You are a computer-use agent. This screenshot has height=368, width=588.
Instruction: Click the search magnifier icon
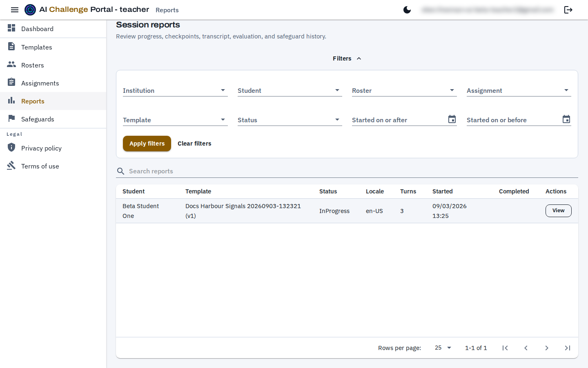pyautogui.click(x=121, y=171)
